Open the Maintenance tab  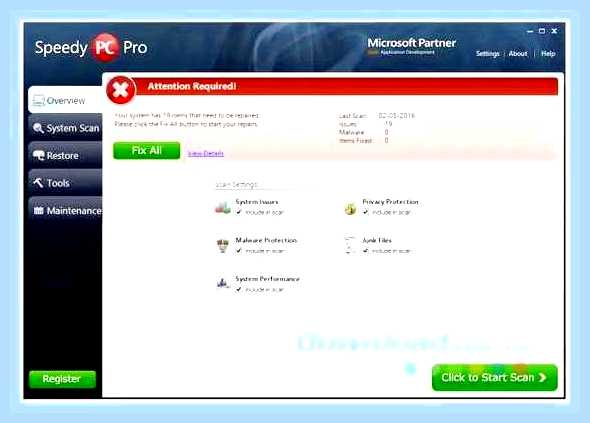(x=65, y=210)
